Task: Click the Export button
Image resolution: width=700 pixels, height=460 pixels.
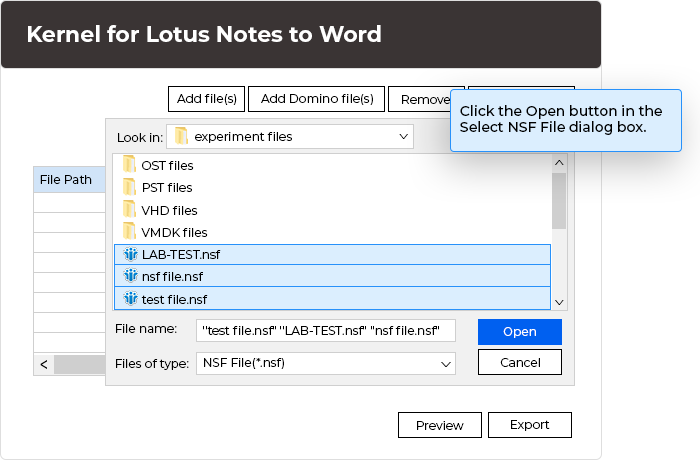Action: pos(529,425)
